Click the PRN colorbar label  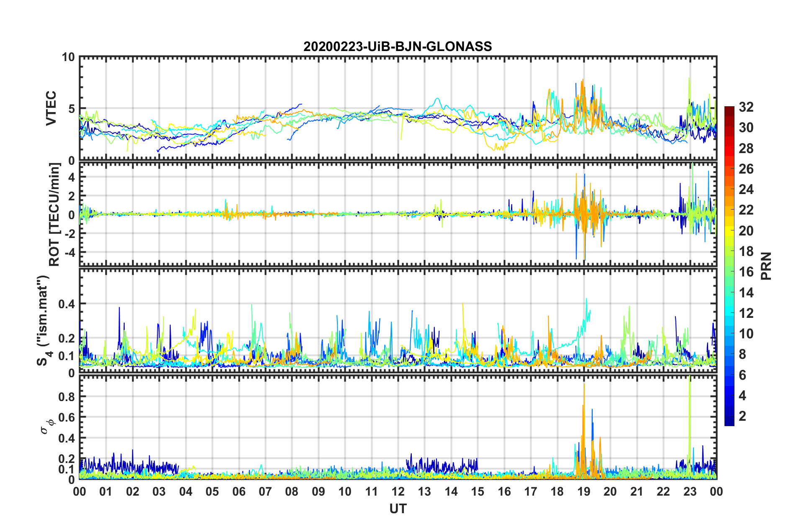point(766,266)
